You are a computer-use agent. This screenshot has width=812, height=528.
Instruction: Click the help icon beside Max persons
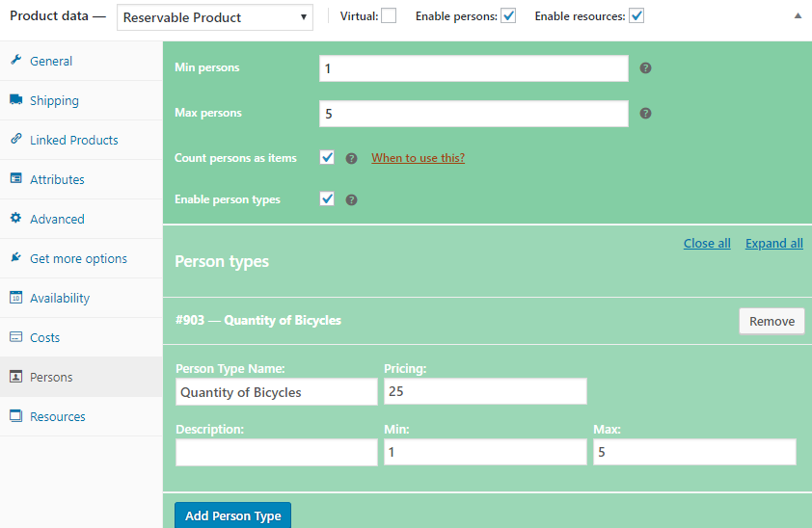646,114
